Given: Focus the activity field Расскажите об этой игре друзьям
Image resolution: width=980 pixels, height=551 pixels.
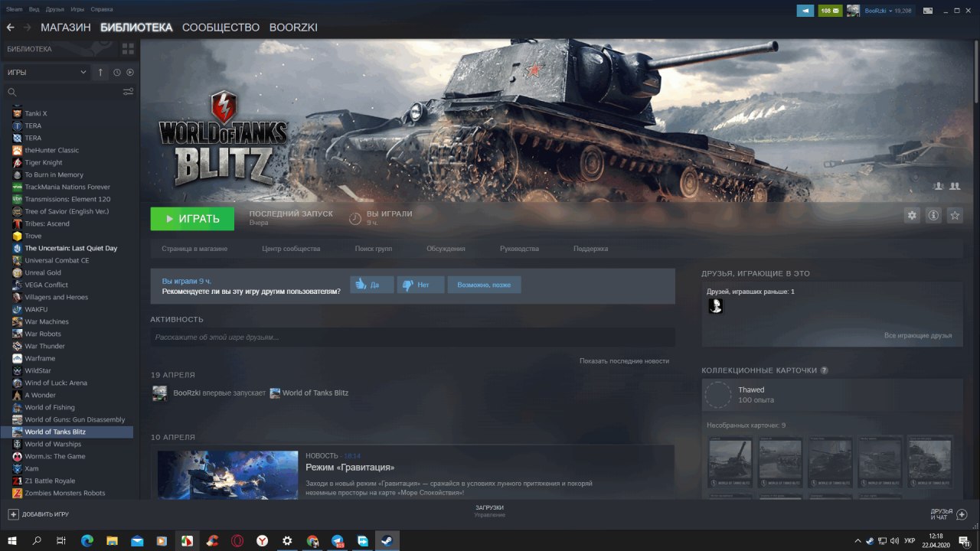Looking at the screenshot, I should click(413, 337).
